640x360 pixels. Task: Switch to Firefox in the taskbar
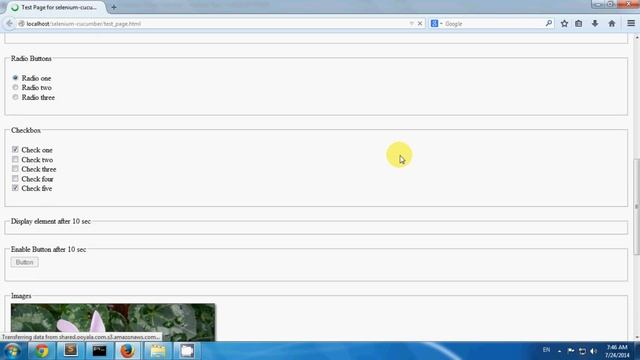point(128,351)
